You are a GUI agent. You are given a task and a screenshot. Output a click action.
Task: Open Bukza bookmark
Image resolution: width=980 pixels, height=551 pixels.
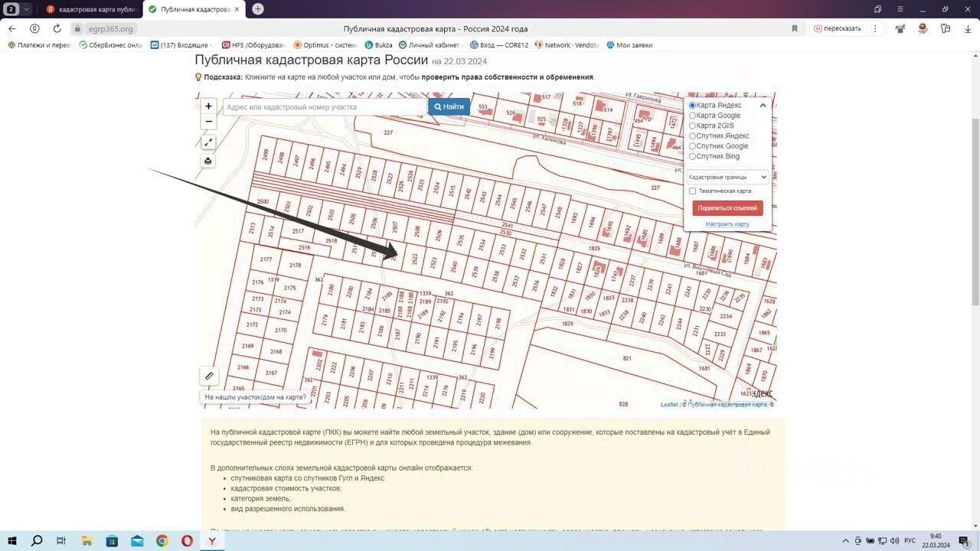click(x=379, y=45)
